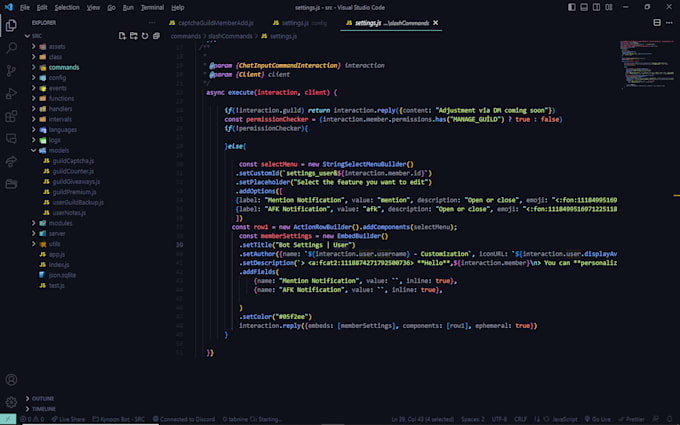Open userNotes.js file
Image resolution: width=680 pixels, height=425 pixels.
pos(69,213)
